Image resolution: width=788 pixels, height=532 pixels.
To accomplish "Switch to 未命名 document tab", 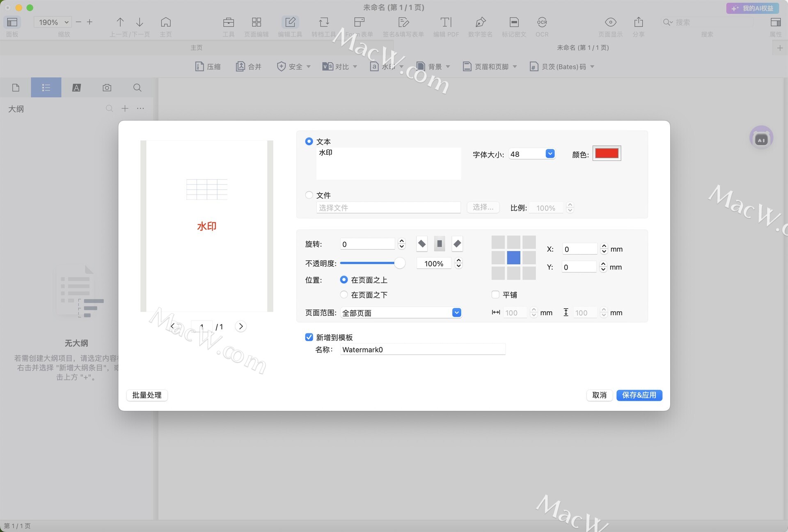I will 583,48.
